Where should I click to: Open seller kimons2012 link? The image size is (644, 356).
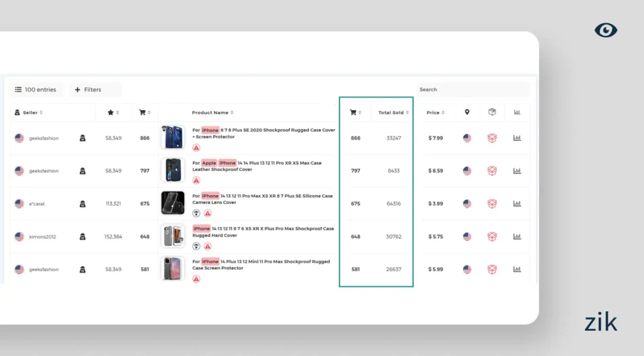[42, 237]
